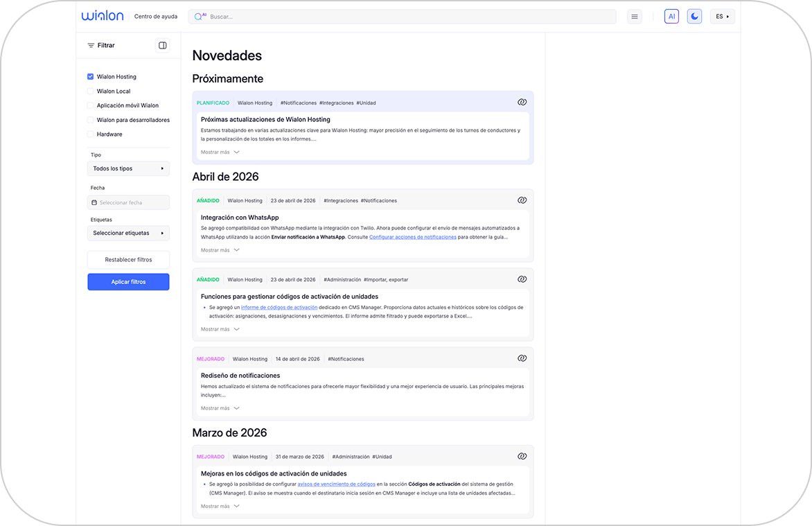The width and height of the screenshot is (812, 526).
Task: Click the Abril de 2026 heading
Action: pyautogui.click(x=225, y=177)
